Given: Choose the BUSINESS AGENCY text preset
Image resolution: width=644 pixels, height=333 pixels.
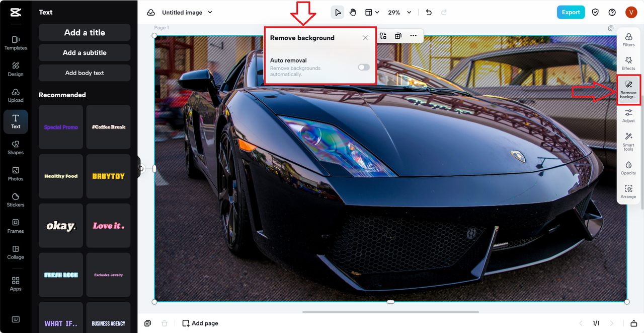Looking at the screenshot, I should coord(108,318).
